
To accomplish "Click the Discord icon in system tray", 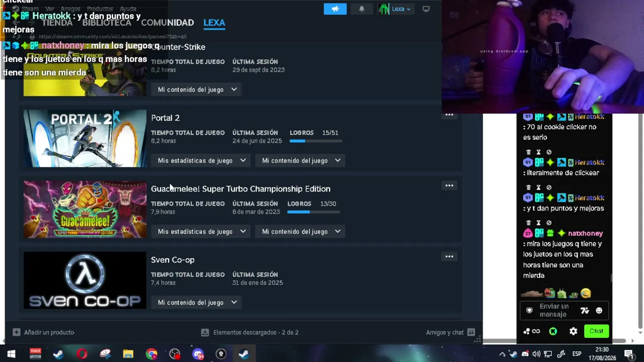I will coord(525,354).
